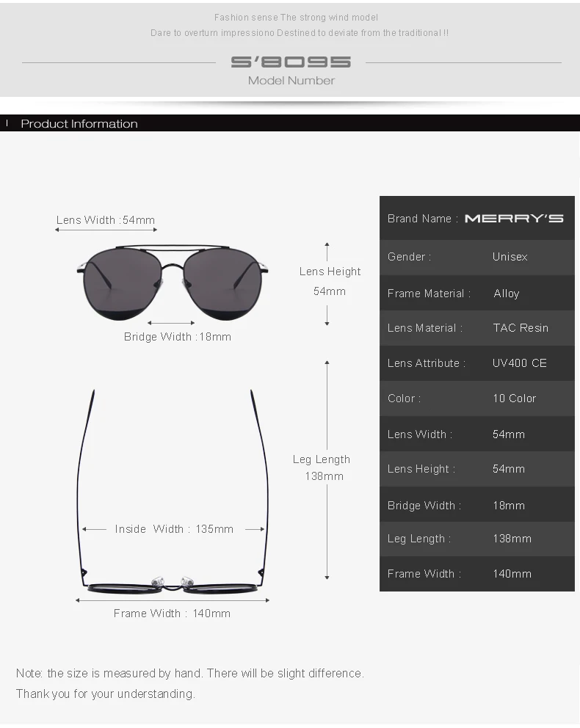580x728 pixels.
Task: Click the 'Unisex' value in the table
Action: tap(510, 257)
